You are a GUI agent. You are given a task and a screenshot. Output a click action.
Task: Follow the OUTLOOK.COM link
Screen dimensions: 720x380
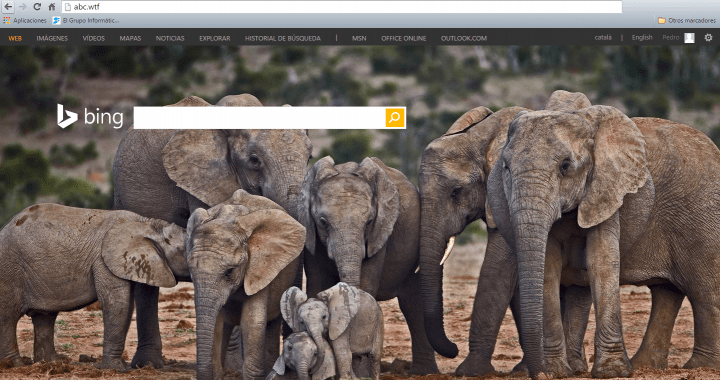(464, 39)
